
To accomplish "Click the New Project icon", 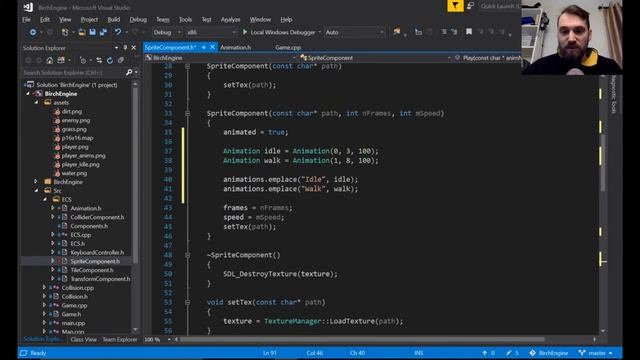I will click(x=65, y=32).
